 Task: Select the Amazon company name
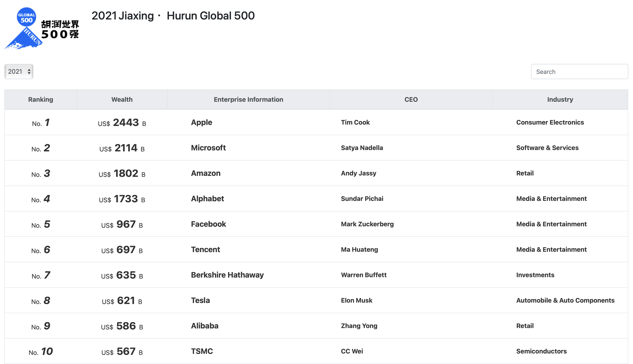(x=205, y=173)
